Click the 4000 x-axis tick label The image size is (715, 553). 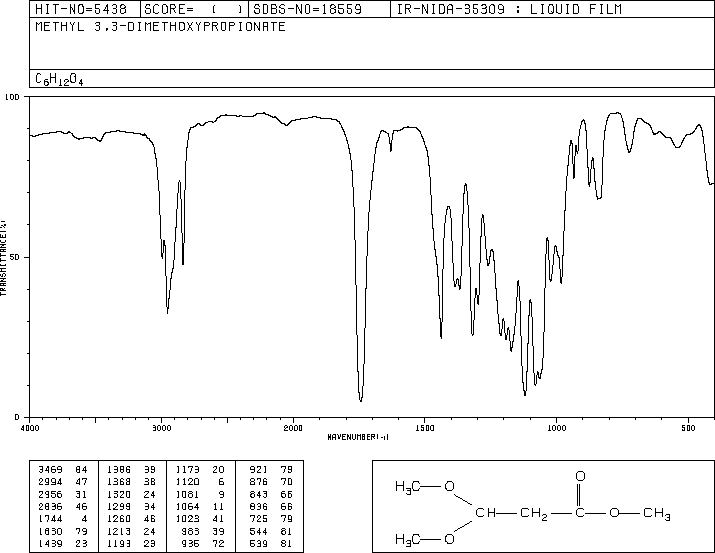click(x=30, y=428)
